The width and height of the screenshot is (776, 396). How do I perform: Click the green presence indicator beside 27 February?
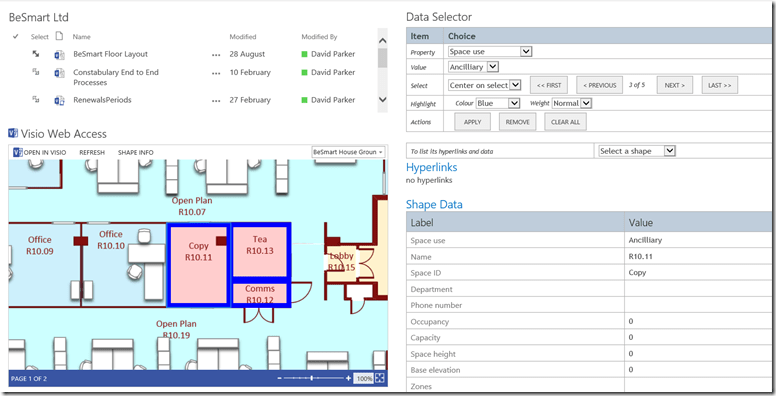[x=304, y=100]
